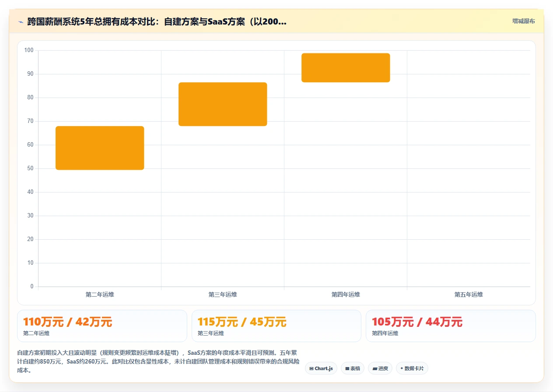Click the 第三年运维 caption under 115万元 card
Viewport: 553px width, 392px height.
[x=211, y=333]
